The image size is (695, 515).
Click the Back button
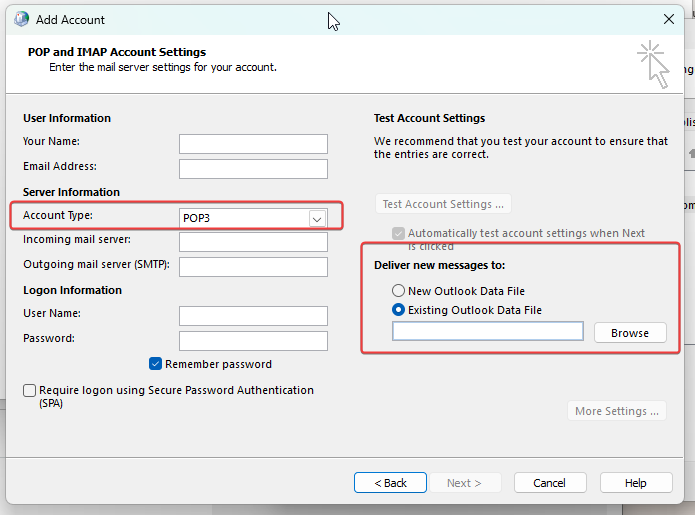click(390, 483)
